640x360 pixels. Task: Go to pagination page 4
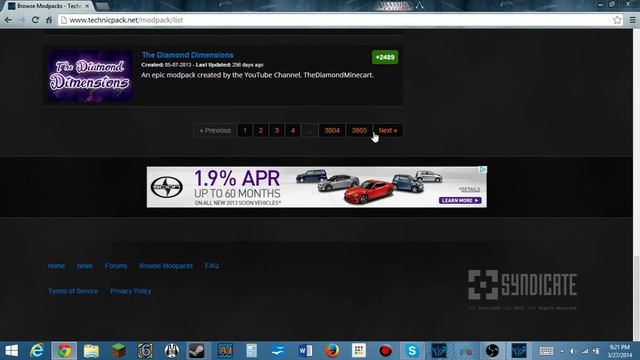pyautogui.click(x=293, y=131)
